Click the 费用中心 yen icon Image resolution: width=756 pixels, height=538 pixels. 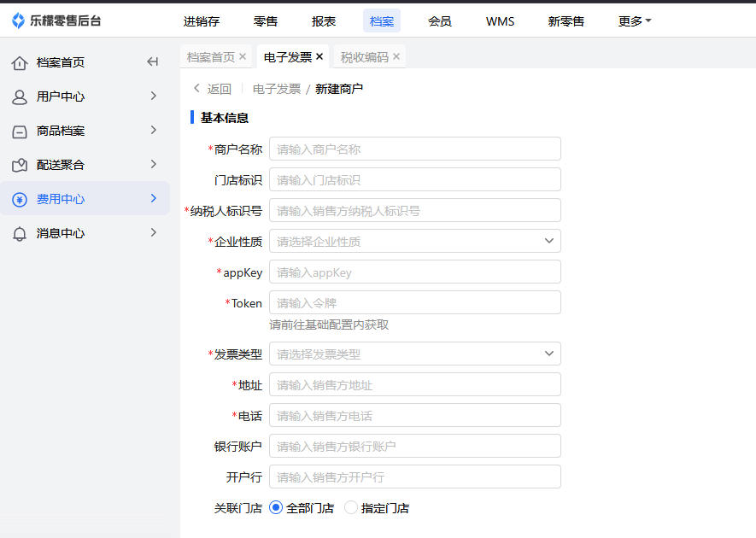pos(20,199)
